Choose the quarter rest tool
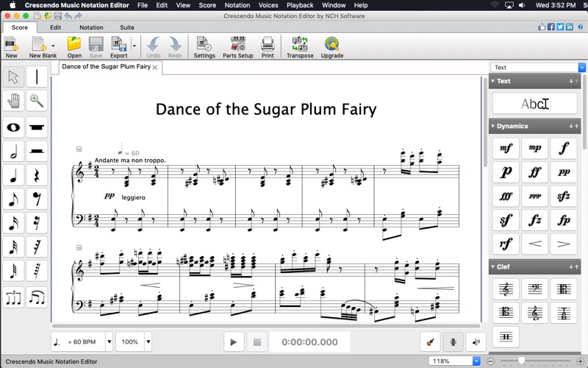 37,175
